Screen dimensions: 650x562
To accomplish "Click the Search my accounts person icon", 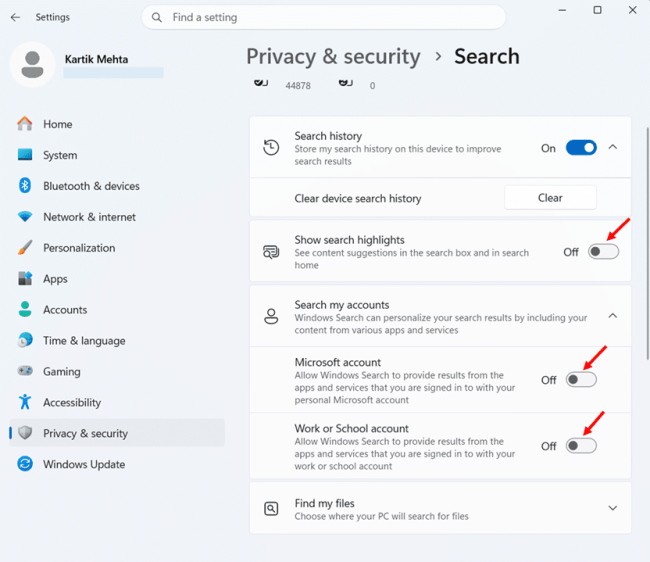I will [x=271, y=316].
